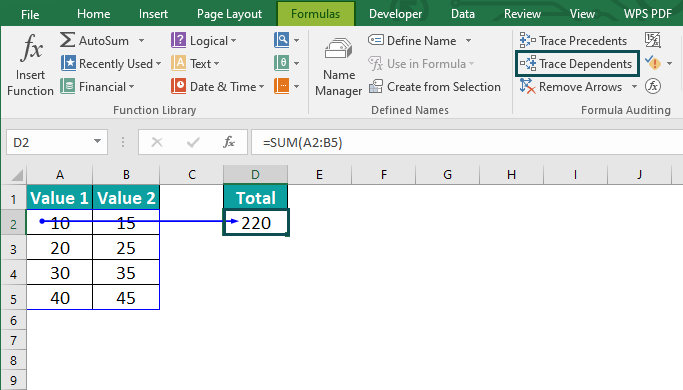Open the Name Manager
The width and height of the screenshot is (683, 390).
[x=338, y=66]
